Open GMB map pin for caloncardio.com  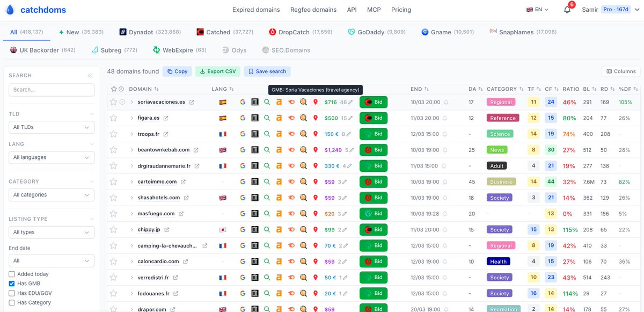316,262
